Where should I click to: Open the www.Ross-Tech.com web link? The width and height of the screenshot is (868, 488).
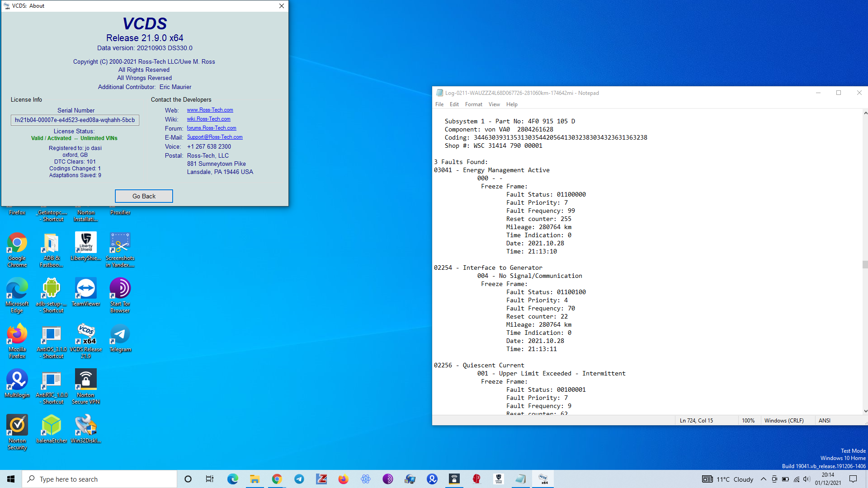pos(210,110)
